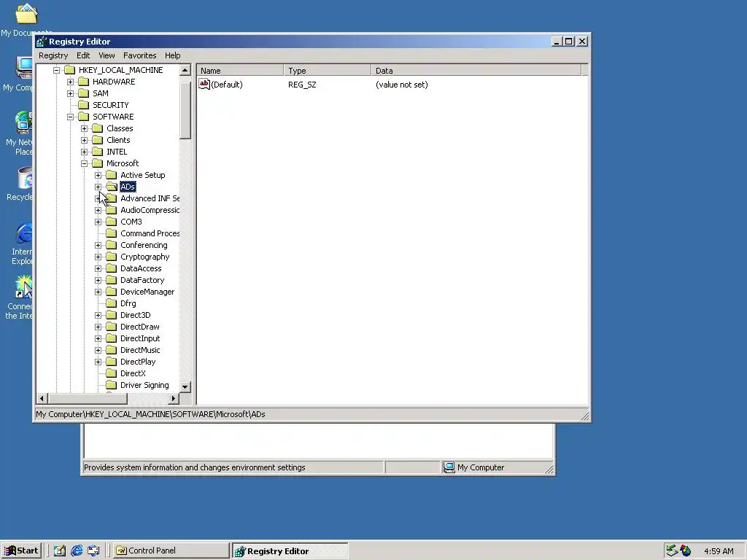Click the Show Desktop Quick Launch icon
Screen dimensions: 747x560
60,551
